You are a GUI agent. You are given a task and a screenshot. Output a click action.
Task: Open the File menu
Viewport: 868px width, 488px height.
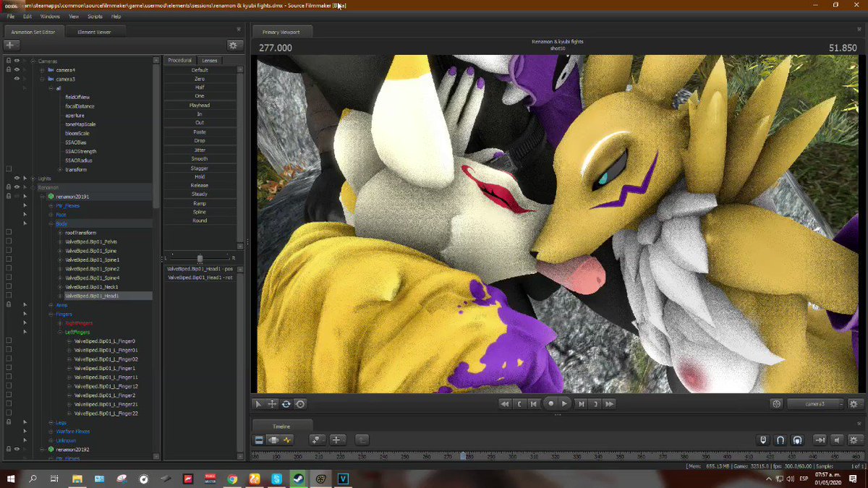tap(11, 16)
